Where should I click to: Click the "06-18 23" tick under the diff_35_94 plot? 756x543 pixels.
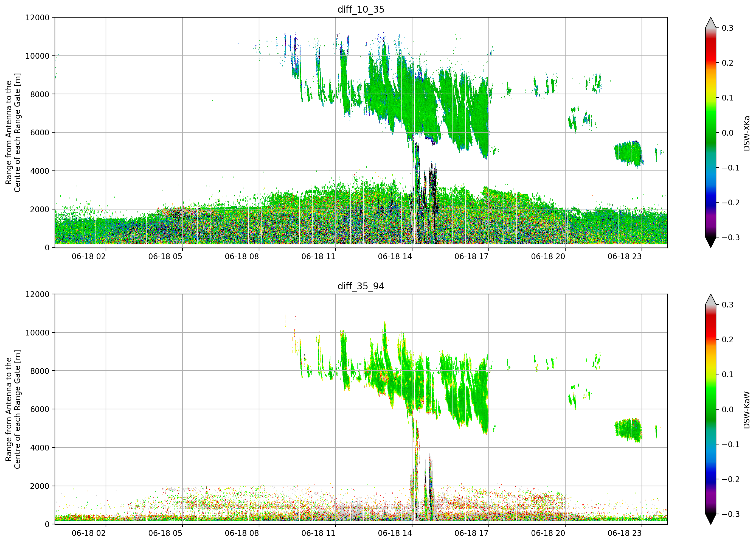(625, 533)
